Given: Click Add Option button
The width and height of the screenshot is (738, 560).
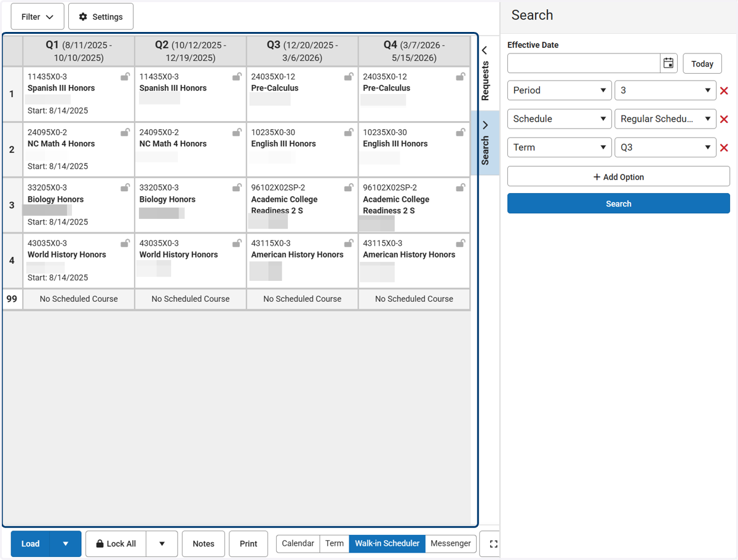Looking at the screenshot, I should tap(619, 176).
